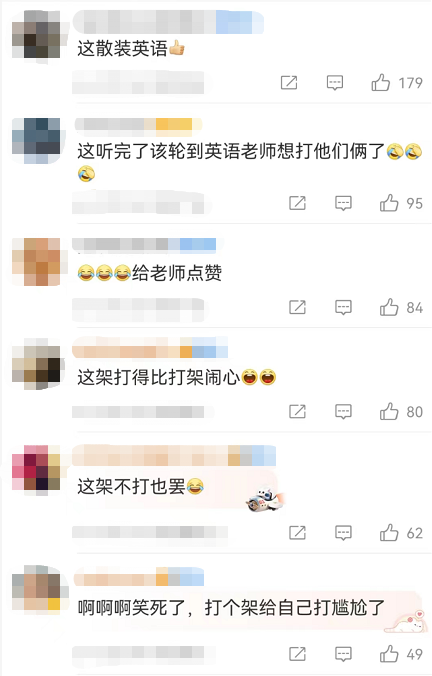This screenshot has width=432, height=676.
Task: Reply to the 这架不打也罢 comment
Action: (343, 533)
